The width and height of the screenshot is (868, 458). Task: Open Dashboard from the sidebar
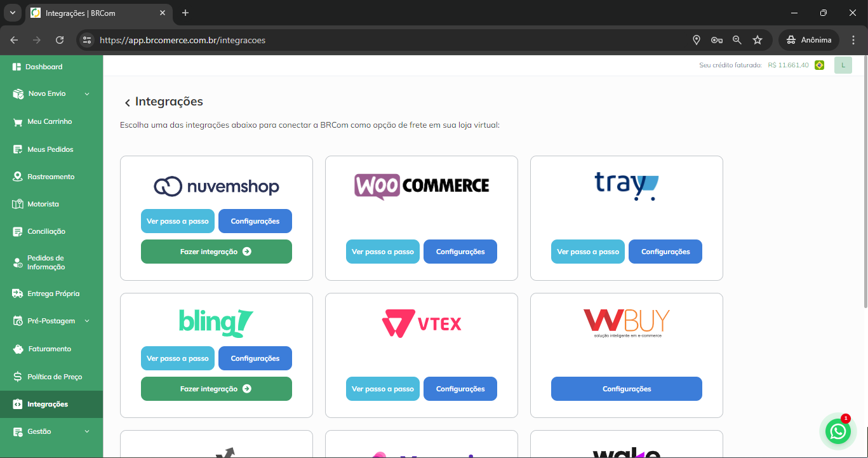point(44,67)
